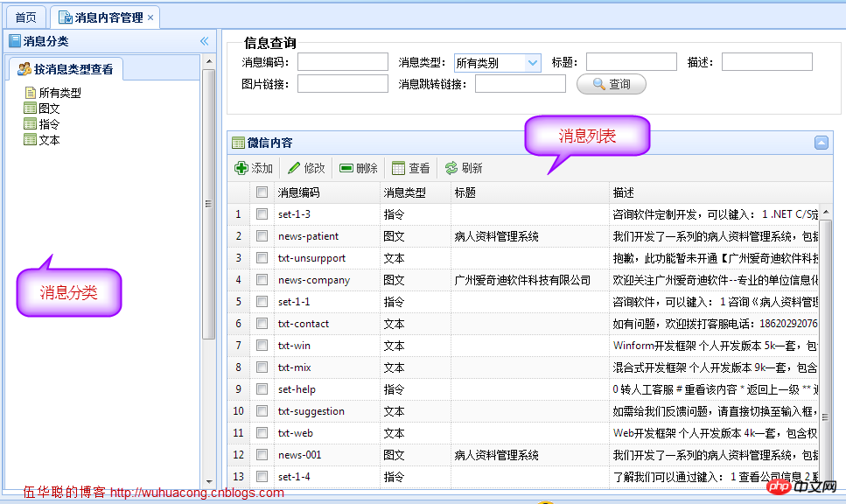Screen dimensions: 846x504
Task: Select the checkbox on the txt-win row
Action: [x=261, y=345]
